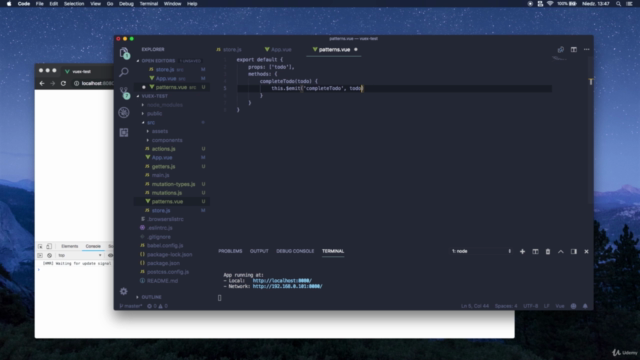640x360 pixels.
Task: Click the notifications bell in status bar
Action: (585, 306)
